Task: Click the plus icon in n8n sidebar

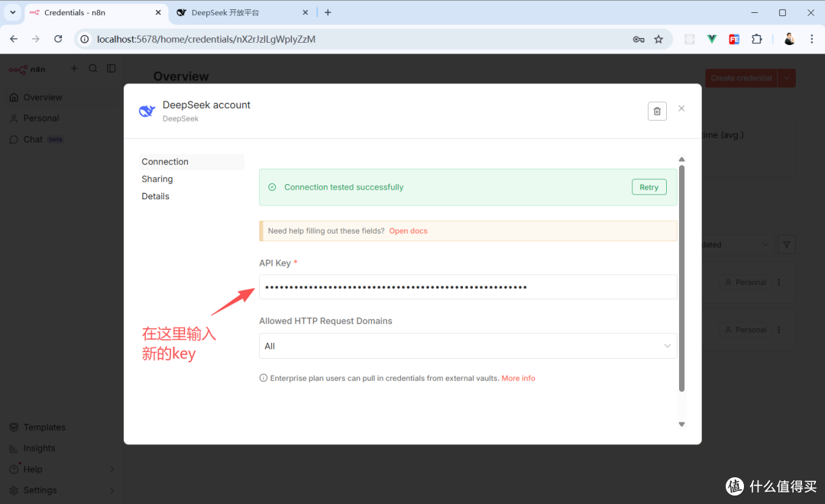Action: [x=74, y=69]
